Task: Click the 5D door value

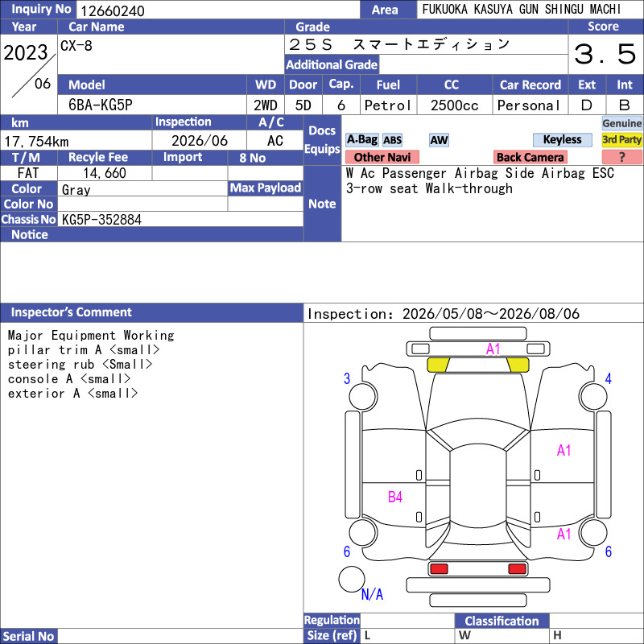Action: coord(303,105)
